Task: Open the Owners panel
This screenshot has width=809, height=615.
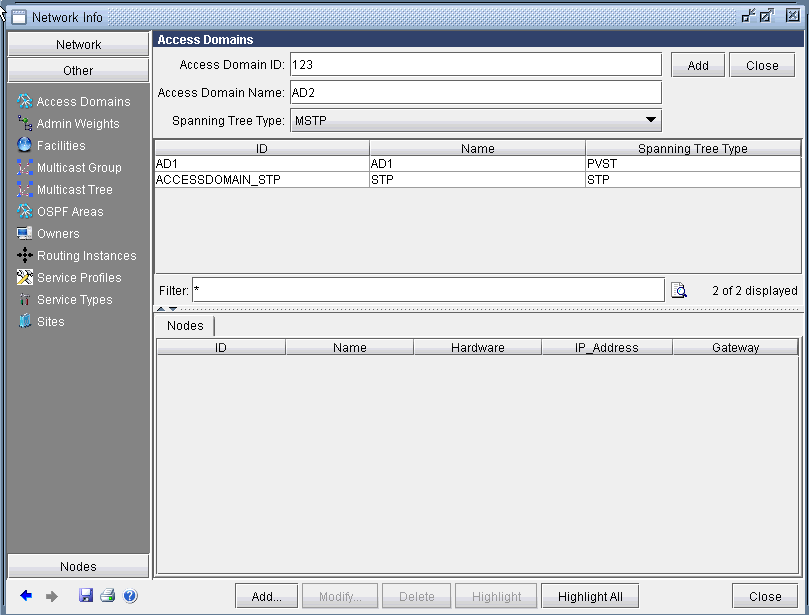Action: point(62,233)
